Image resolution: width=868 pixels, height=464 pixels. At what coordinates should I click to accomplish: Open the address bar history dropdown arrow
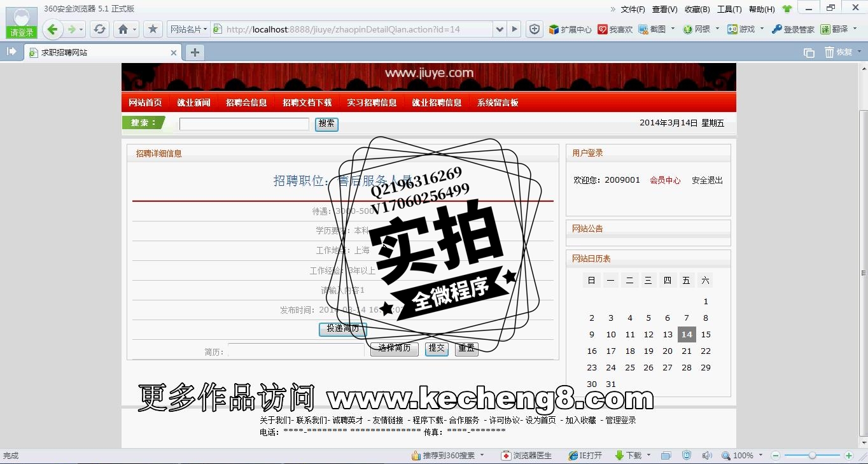500,29
